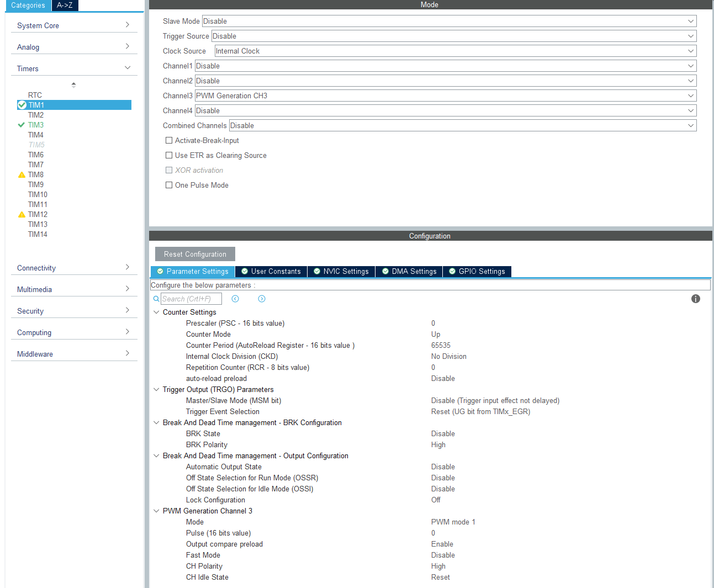Image resolution: width=714 pixels, height=588 pixels.
Task: Click the search magnifier icon
Action: pos(156,299)
